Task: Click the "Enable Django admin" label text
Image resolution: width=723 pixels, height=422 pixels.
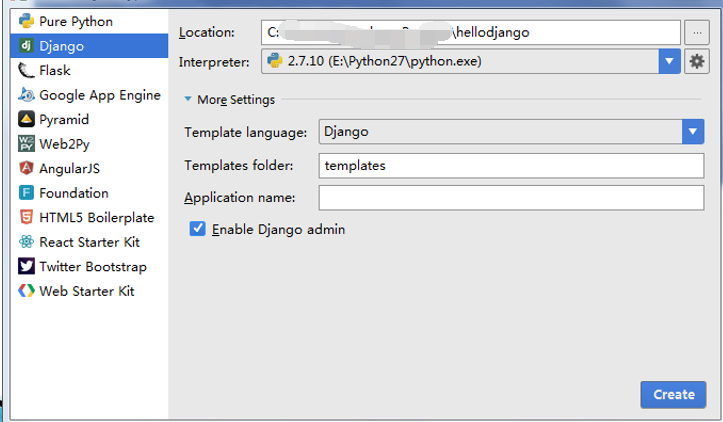Action: pos(279,230)
